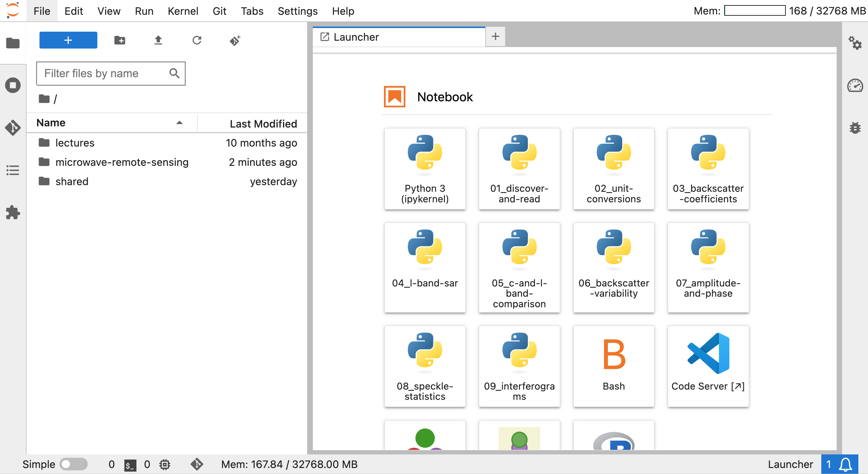Sort files by Name column arrow
This screenshot has width=868, height=474.
pos(179,123)
